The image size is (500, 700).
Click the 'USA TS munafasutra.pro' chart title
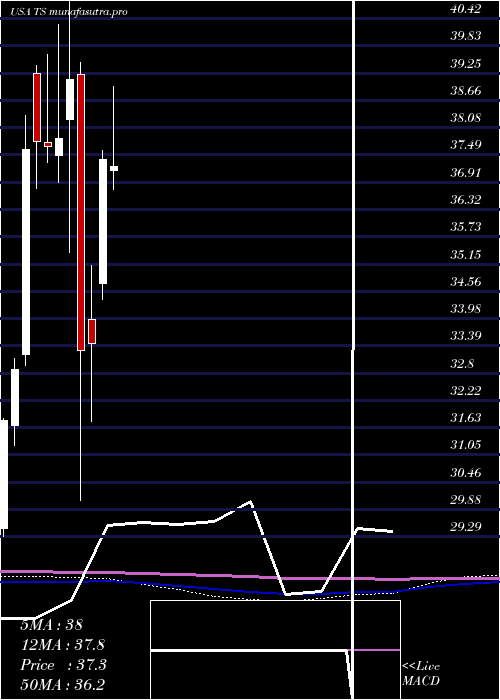[69, 12]
